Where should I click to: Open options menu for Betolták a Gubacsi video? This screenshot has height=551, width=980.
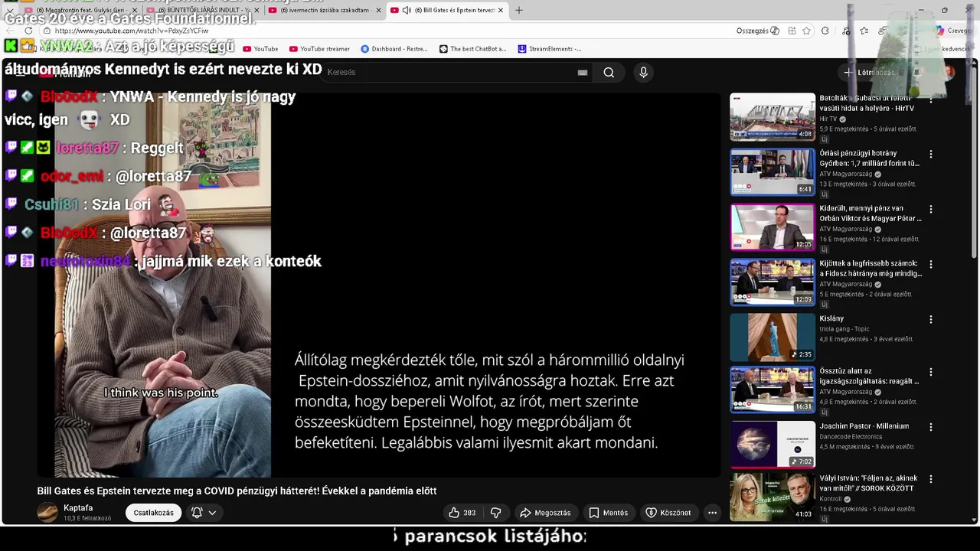[930, 99]
